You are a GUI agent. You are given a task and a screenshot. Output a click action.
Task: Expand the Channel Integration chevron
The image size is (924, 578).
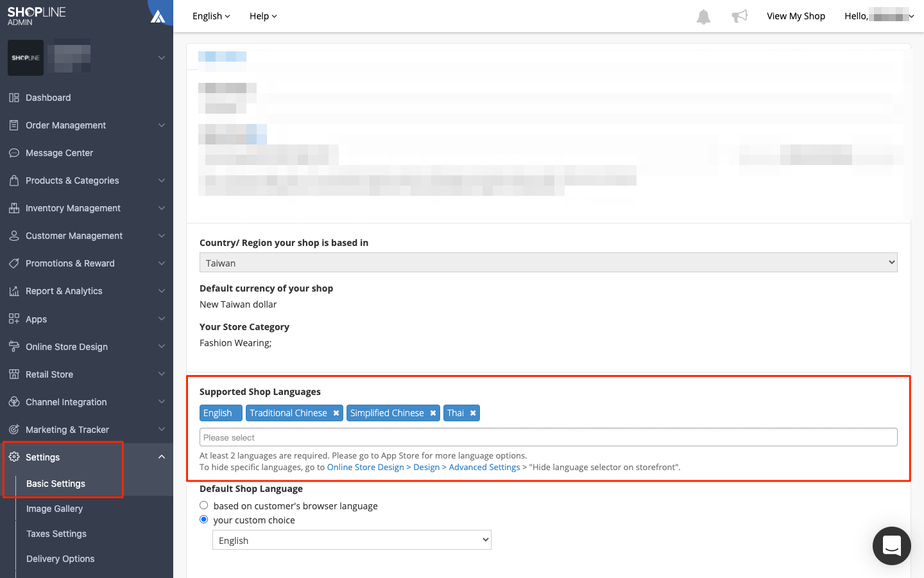pos(162,401)
